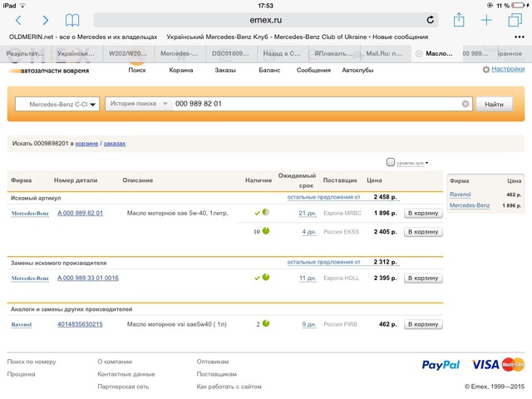Screen dimensions: 532x399
Task: Show all open tabs overview
Action: click(x=515, y=20)
